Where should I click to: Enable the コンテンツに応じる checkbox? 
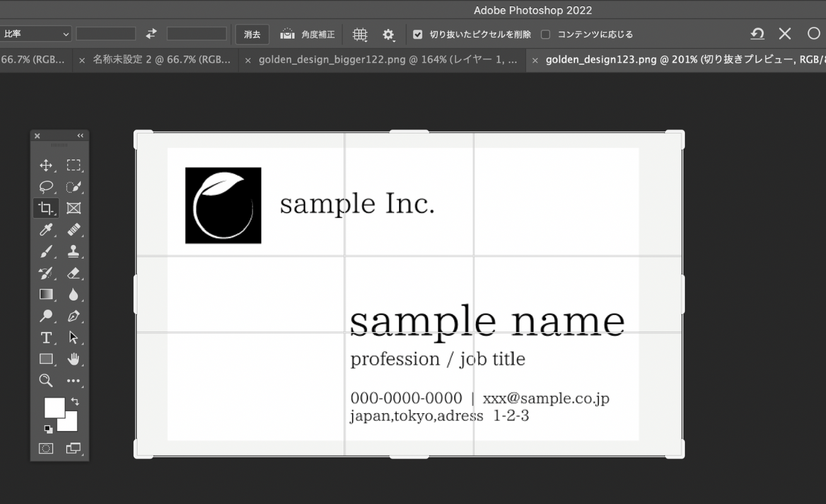(x=546, y=35)
